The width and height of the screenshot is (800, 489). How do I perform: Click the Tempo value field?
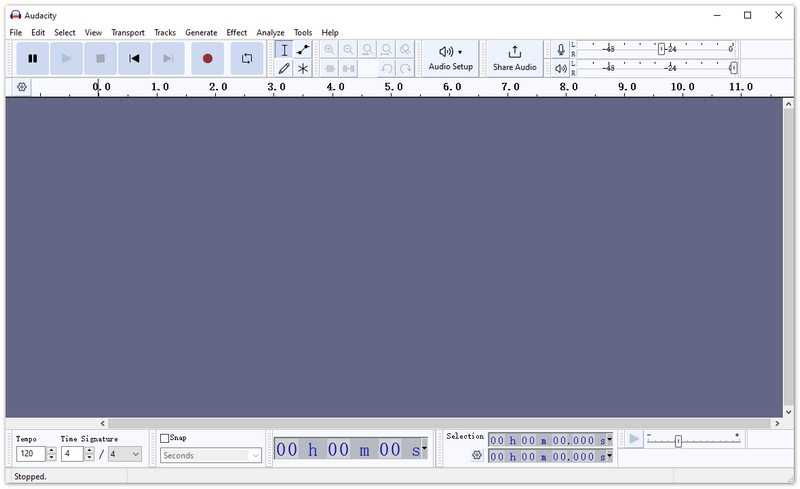coord(30,454)
